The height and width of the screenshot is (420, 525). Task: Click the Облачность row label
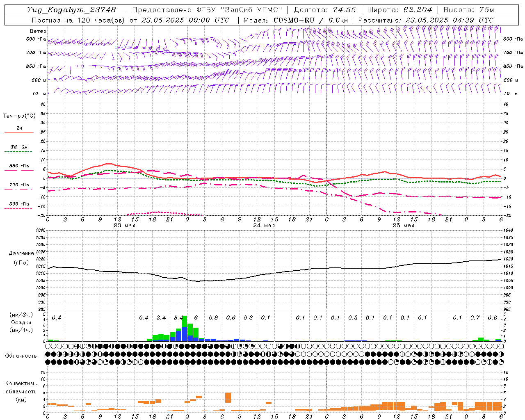pyautogui.click(x=21, y=356)
